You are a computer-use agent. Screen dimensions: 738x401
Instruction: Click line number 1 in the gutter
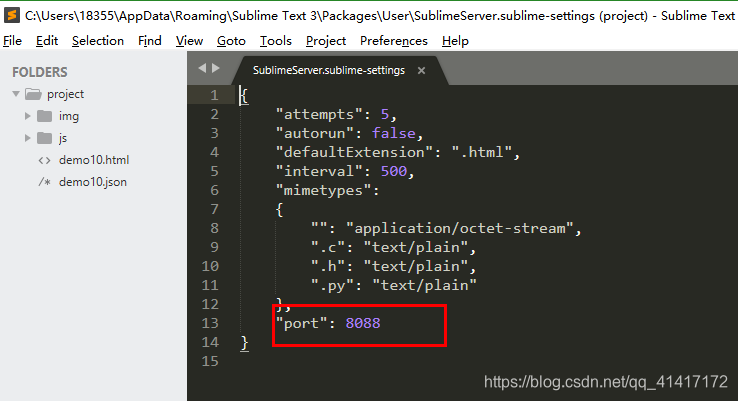[x=214, y=95]
